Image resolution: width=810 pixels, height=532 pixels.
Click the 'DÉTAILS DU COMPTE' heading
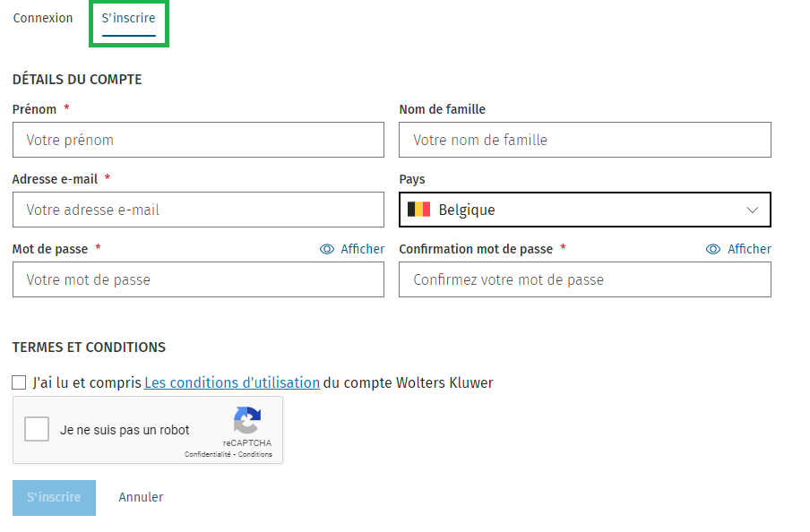(x=77, y=80)
